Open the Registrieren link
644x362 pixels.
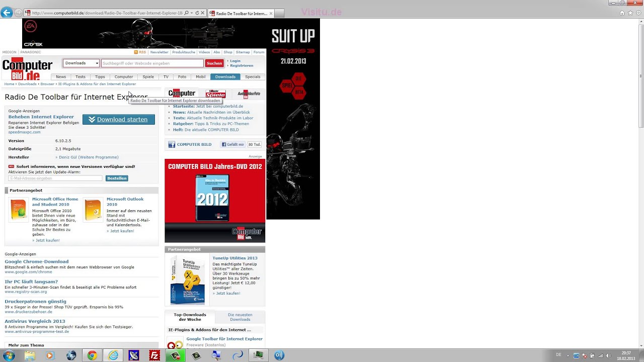point(242,65)
